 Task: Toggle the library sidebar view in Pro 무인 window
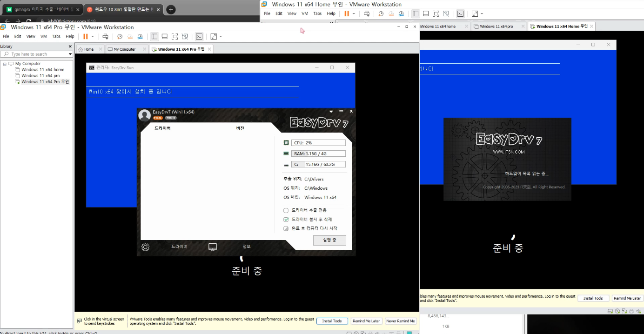pos(154,36)
